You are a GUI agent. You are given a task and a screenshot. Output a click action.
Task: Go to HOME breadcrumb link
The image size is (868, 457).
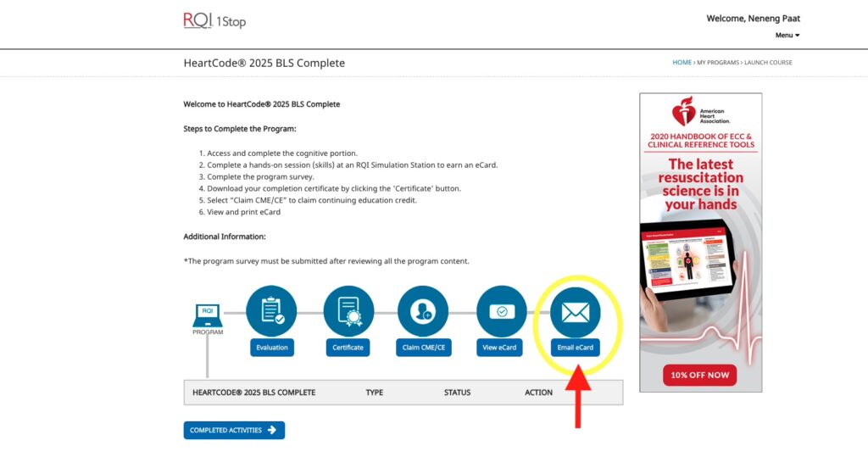[682, 63]
